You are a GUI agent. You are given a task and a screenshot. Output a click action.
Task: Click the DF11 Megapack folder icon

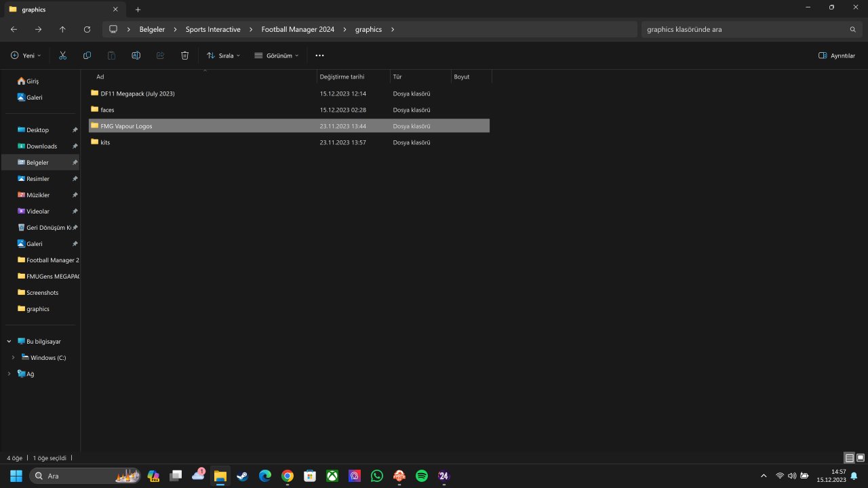click(95, 93)
